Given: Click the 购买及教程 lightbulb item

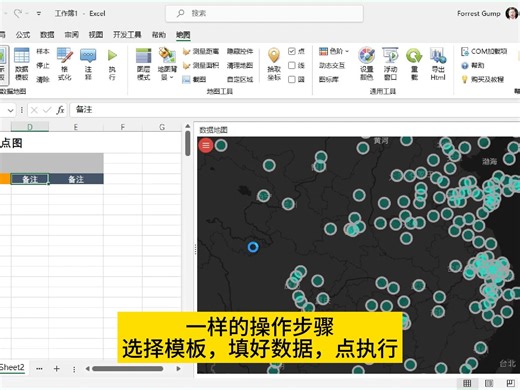Looking at the screenshot, I should [x=482, y=79].
